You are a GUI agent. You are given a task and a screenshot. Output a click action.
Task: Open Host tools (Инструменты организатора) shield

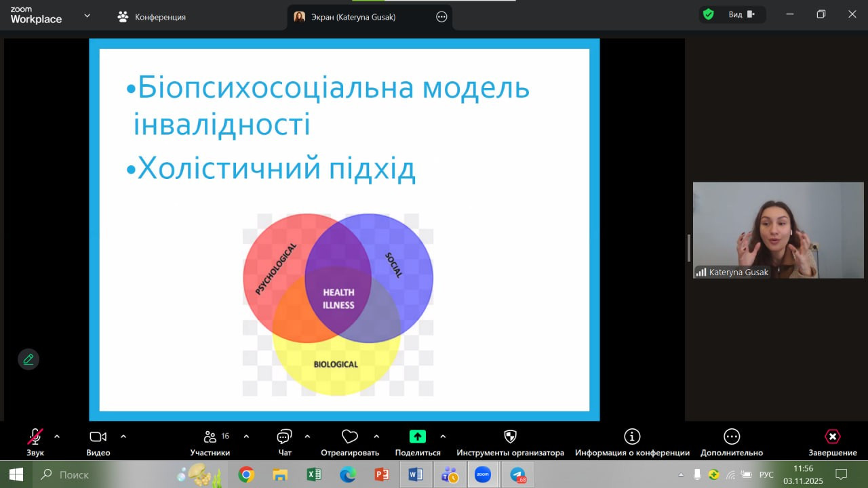510,437
